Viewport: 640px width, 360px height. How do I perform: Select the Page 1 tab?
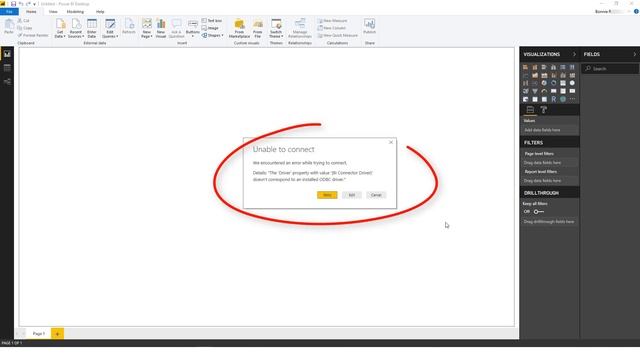pos(39,333)
